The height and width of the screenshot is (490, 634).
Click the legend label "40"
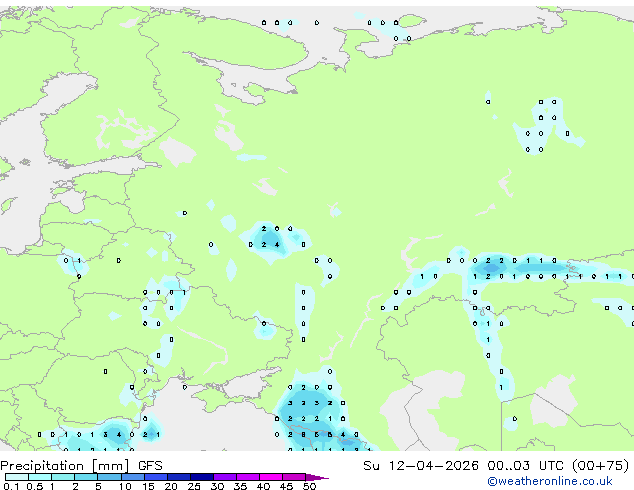263,486
